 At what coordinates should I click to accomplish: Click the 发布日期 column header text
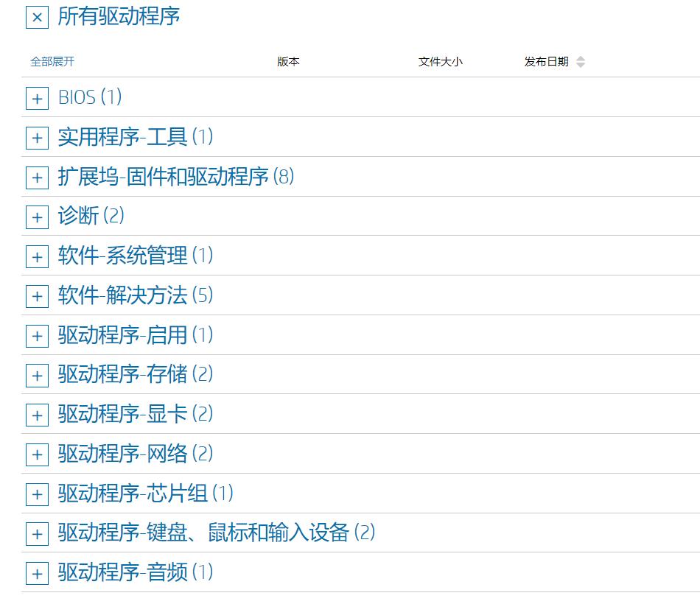(547, 62)
